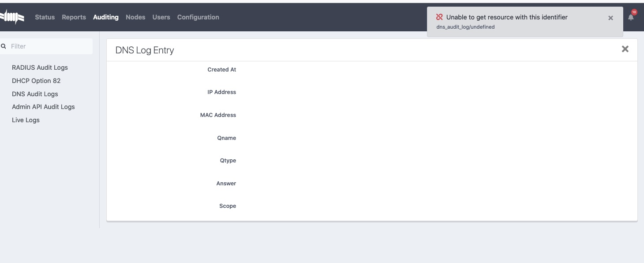The width and height of the screenshot is (644, 263).
Task: Click the search magnifier icon
Action: click(4, 46)
